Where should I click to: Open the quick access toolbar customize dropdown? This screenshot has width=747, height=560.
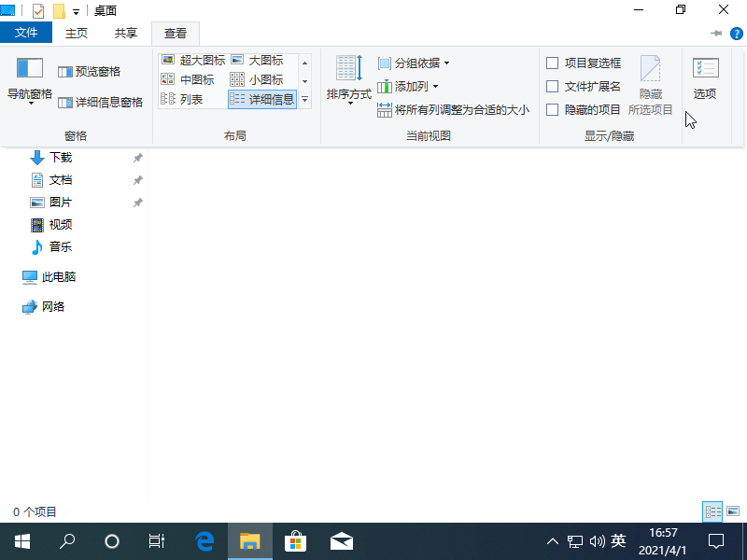click(76, 10)
